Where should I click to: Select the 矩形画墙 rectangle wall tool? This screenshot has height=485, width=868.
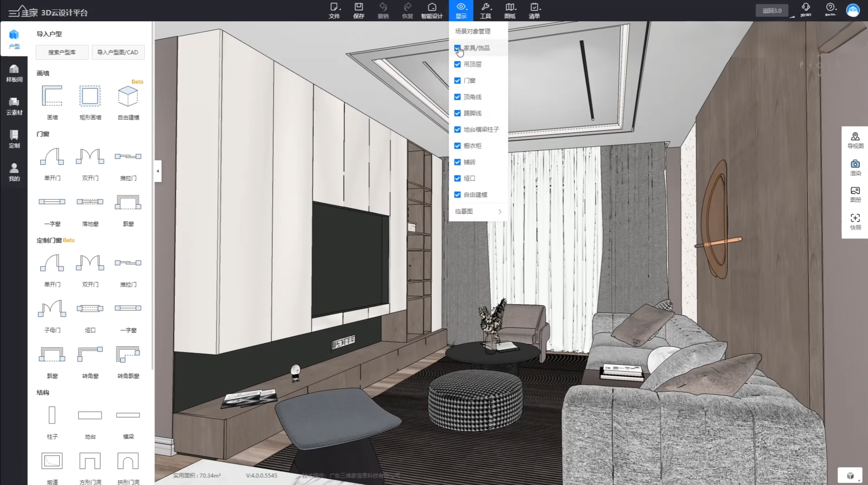pos(90,96)
